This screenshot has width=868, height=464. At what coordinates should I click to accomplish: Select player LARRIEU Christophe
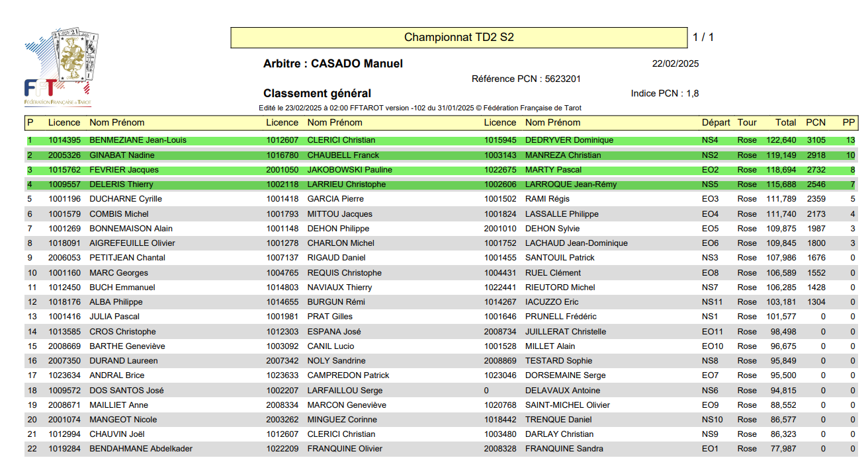click(347, 184)
